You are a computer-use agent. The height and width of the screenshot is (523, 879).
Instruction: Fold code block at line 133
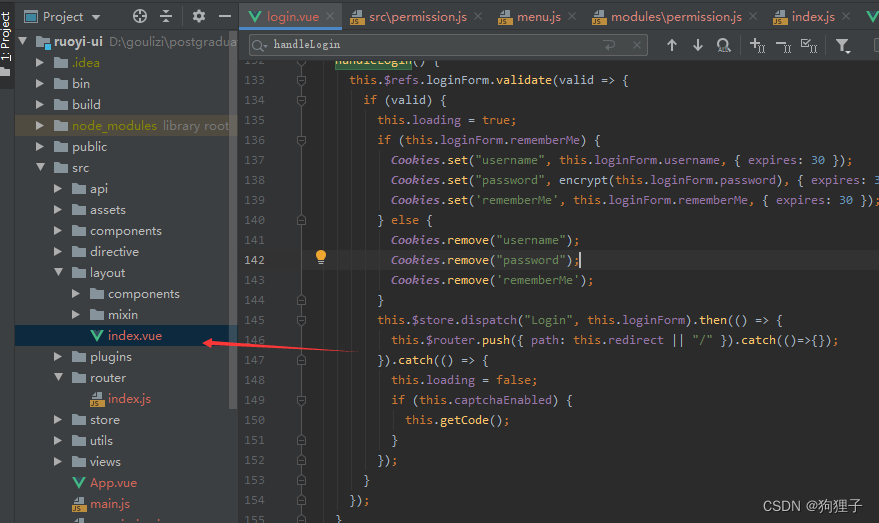302,80
